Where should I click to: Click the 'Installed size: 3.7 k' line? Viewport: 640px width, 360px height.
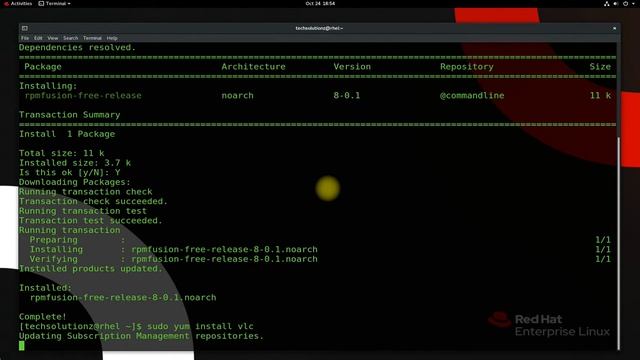[x=75, y=163]
